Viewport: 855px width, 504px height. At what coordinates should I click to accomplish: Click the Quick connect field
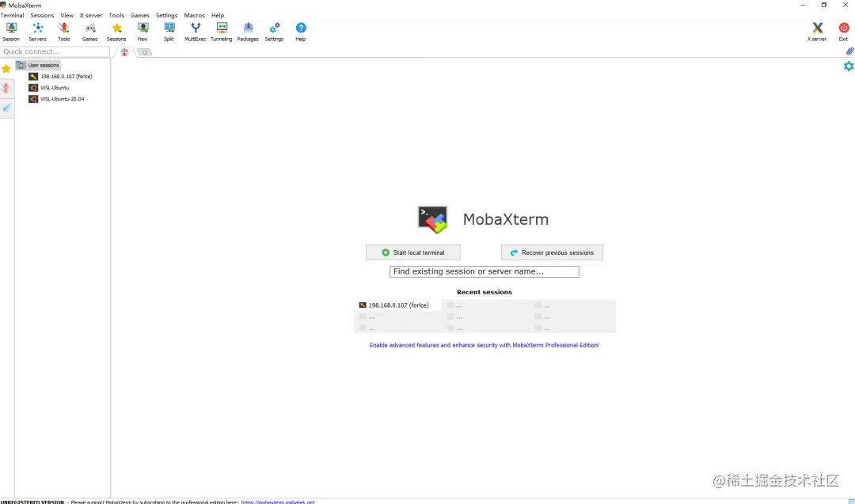[x=55, y=51]
